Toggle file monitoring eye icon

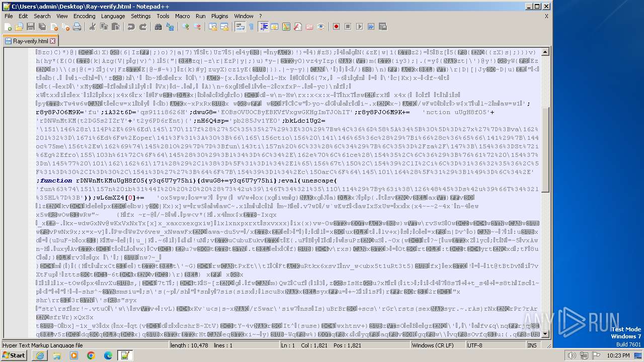pos(321,27)
